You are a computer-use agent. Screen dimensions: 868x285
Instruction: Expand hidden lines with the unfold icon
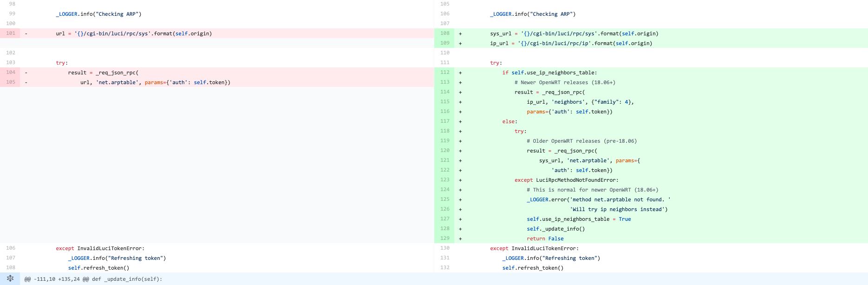coord(10,278)
